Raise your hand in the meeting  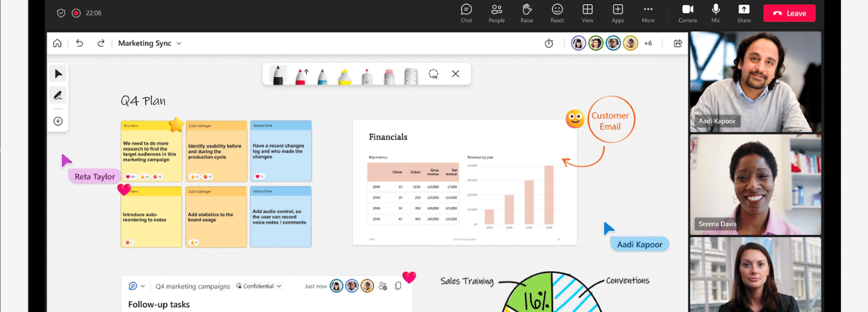click(x=526, y=12)
